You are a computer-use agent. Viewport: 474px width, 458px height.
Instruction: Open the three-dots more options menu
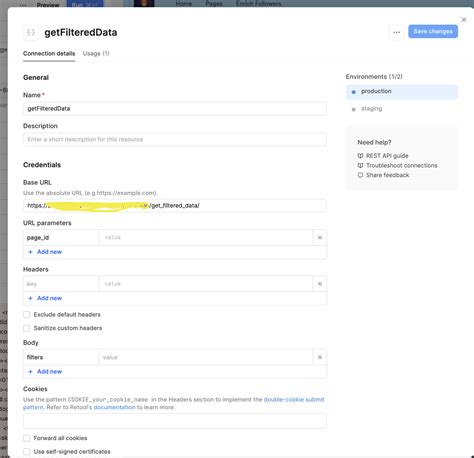coord(396,32)
